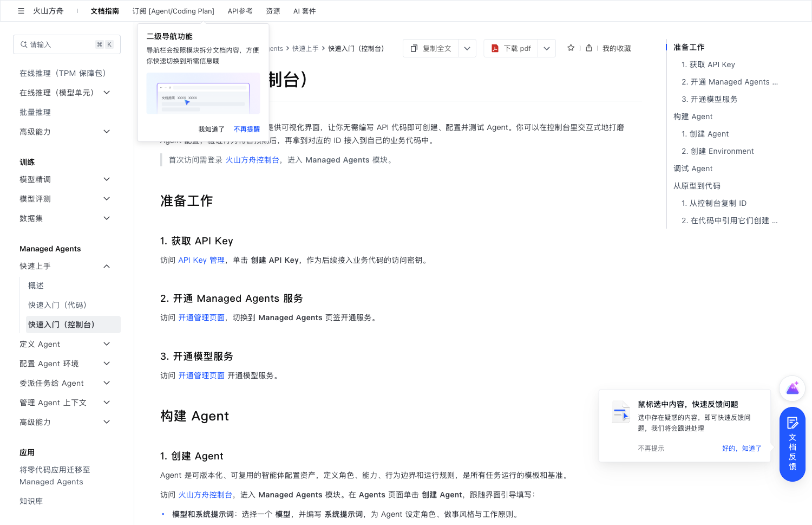Click the PDF icon for 下载 pdf
Screen dimensions: 812x525
(495, 48)
